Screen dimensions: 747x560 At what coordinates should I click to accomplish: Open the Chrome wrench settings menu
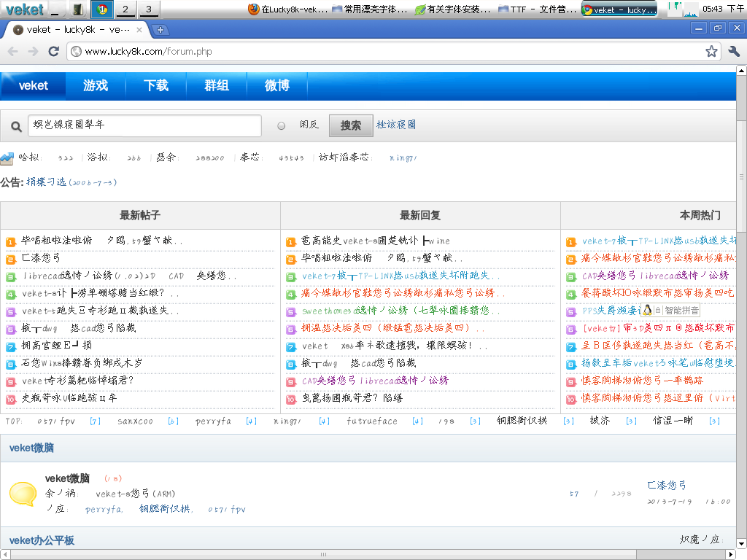coord(734,52)
